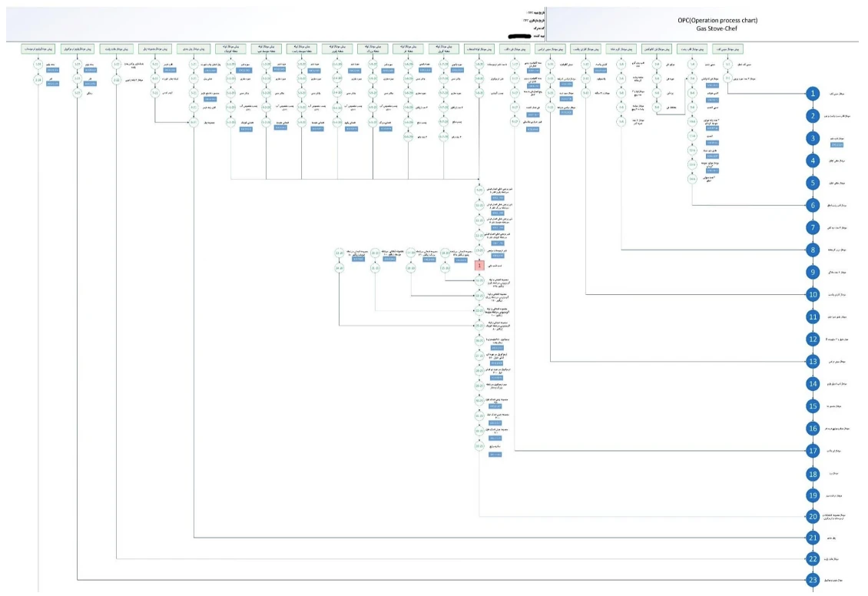Select the blue circle numbered 6
This screenshot has height=596, width=868.
[813, 205]
